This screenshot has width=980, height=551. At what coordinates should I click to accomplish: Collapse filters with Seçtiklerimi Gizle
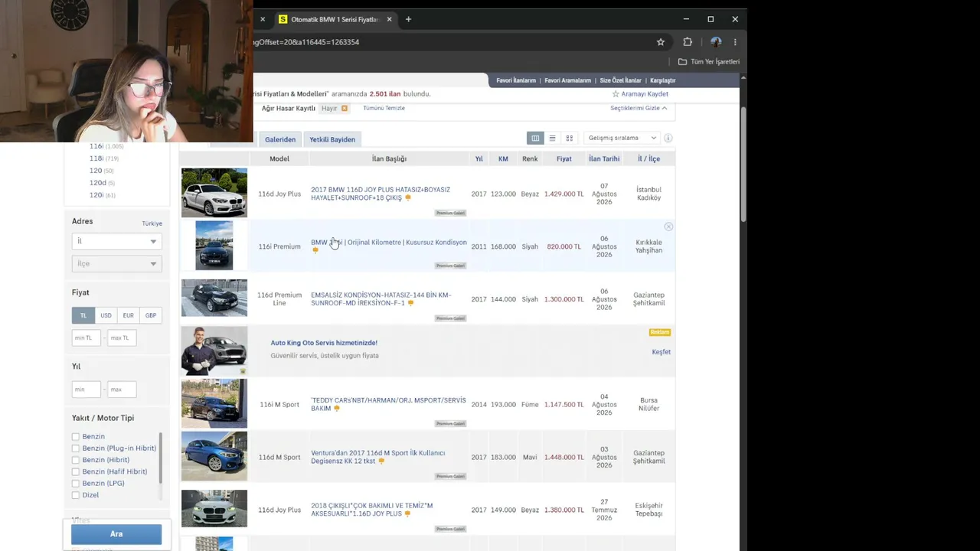(x=639, y=108)
